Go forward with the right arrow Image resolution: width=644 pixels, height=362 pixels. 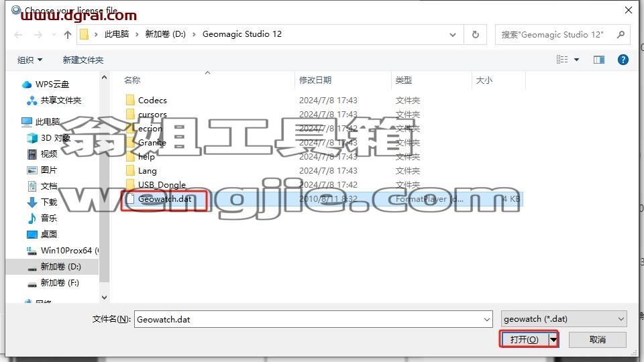[x=38, y=35]
